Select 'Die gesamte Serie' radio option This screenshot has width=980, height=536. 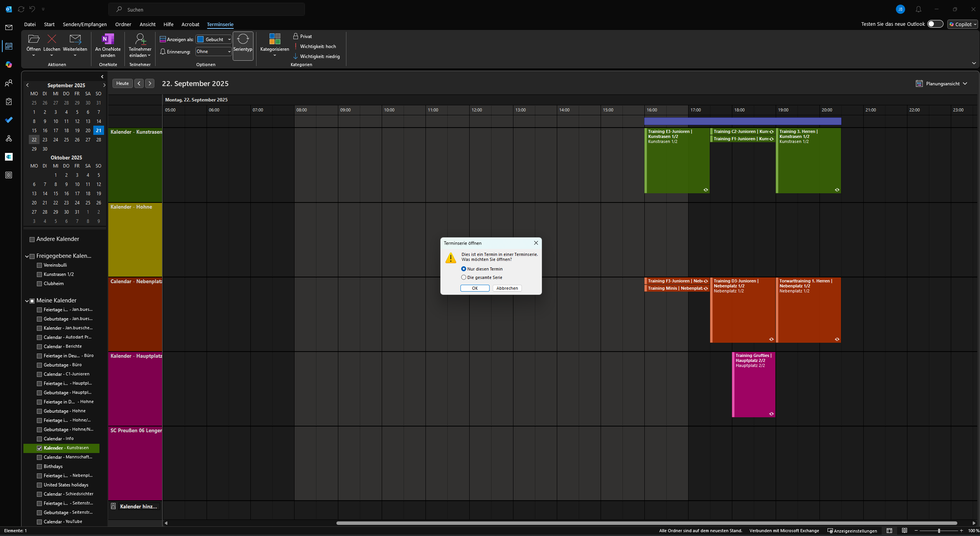point(464,277)
